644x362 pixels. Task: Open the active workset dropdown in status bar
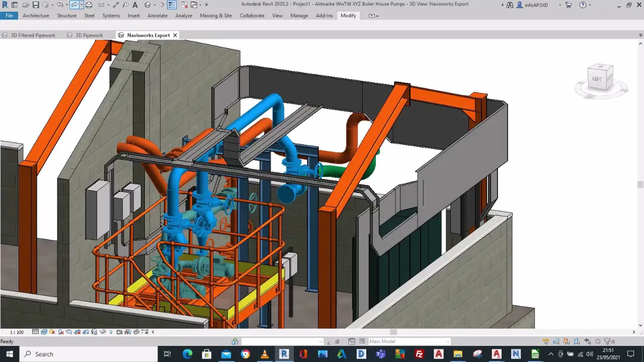click(x=282, y=341)
